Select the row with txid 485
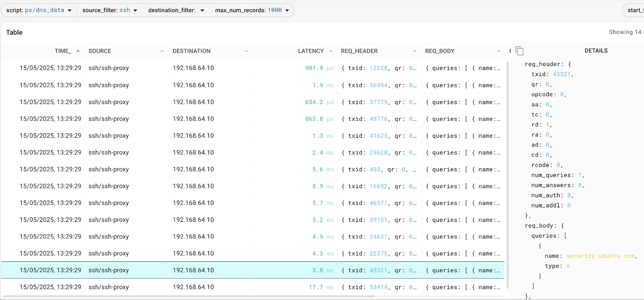 click(x=252, y=170)
